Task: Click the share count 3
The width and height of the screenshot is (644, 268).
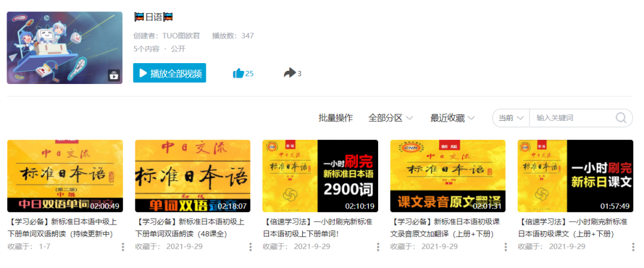Action: tap(299, 74)
